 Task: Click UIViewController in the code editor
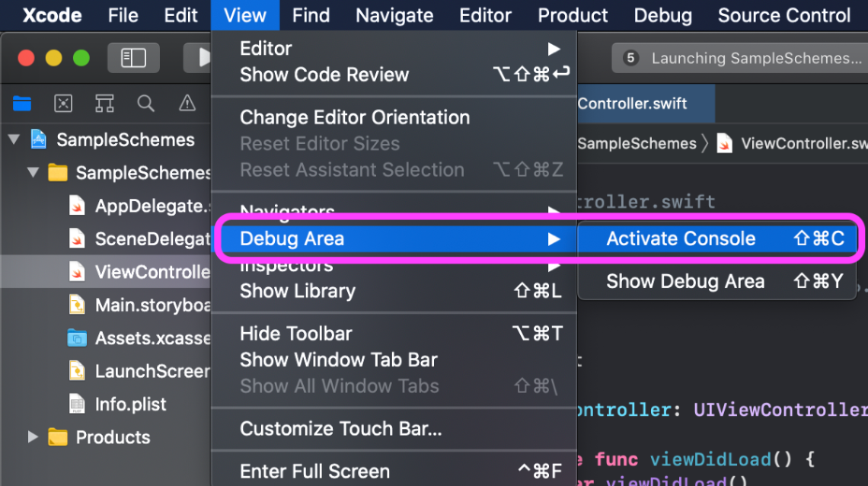coord(780,410)
